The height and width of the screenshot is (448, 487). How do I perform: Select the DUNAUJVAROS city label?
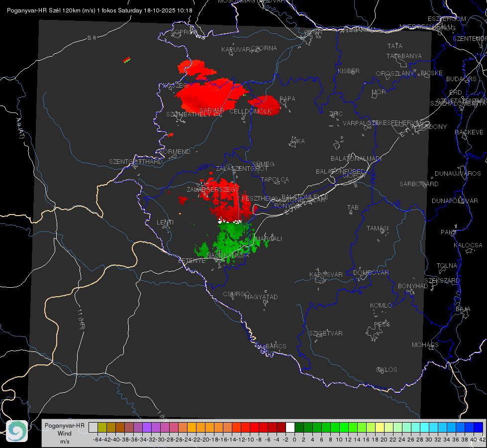(x=458, y=174)
